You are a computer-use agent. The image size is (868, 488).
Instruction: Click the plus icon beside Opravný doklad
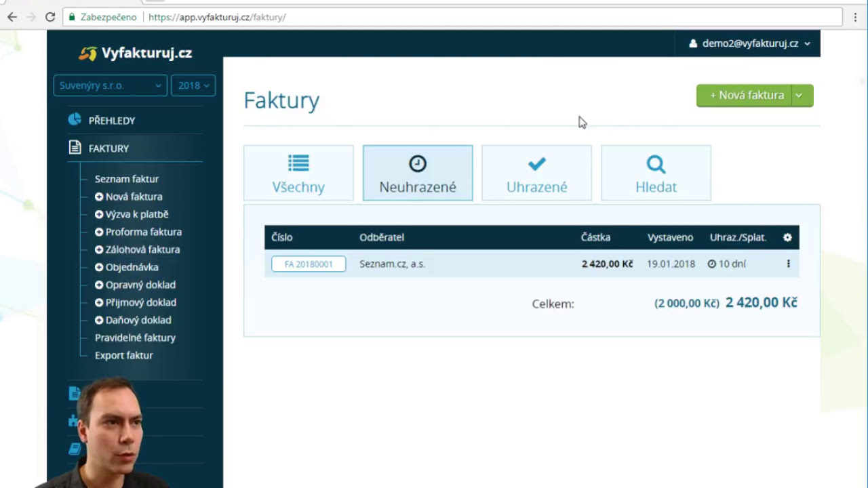click(99, 285)
